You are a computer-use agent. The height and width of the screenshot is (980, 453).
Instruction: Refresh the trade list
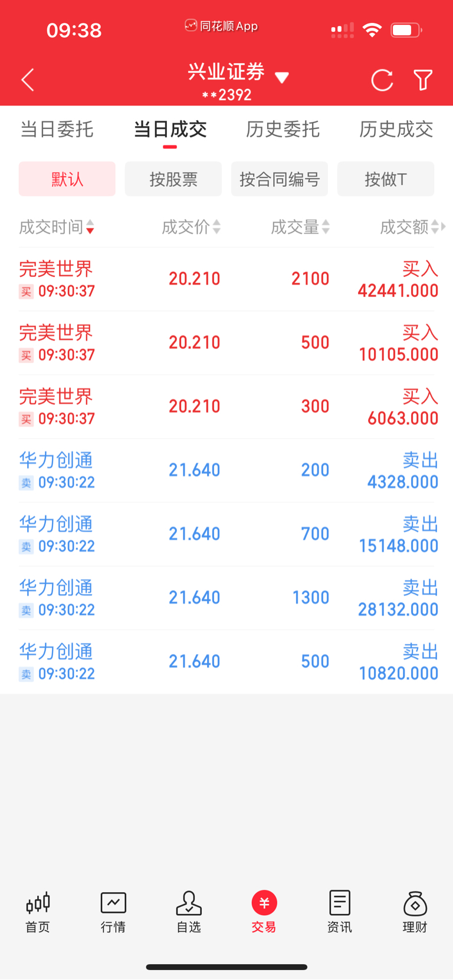coord(382,80)
